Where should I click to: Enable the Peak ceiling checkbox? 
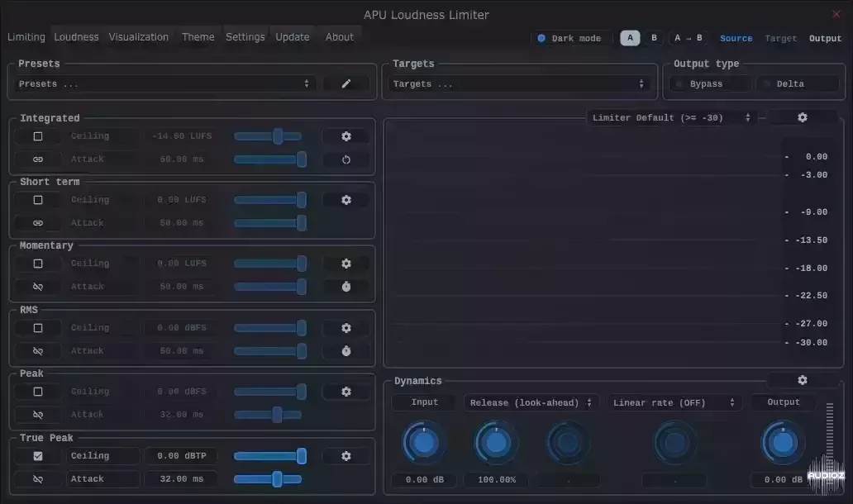[37, 392]
